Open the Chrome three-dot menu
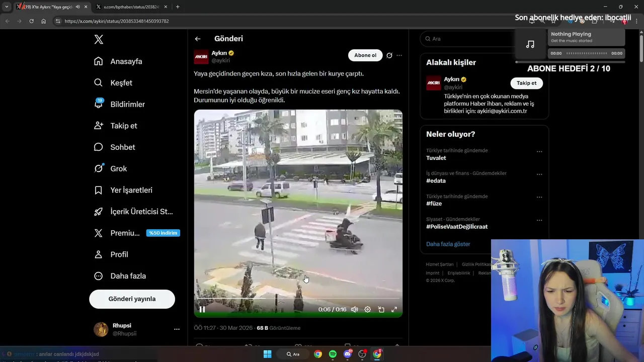 click(x=637, y=21)
